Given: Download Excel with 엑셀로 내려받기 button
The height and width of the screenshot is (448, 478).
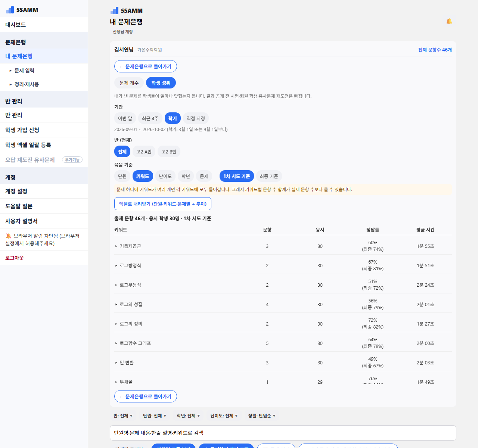Looking at the screenshot, I should 163,204.
